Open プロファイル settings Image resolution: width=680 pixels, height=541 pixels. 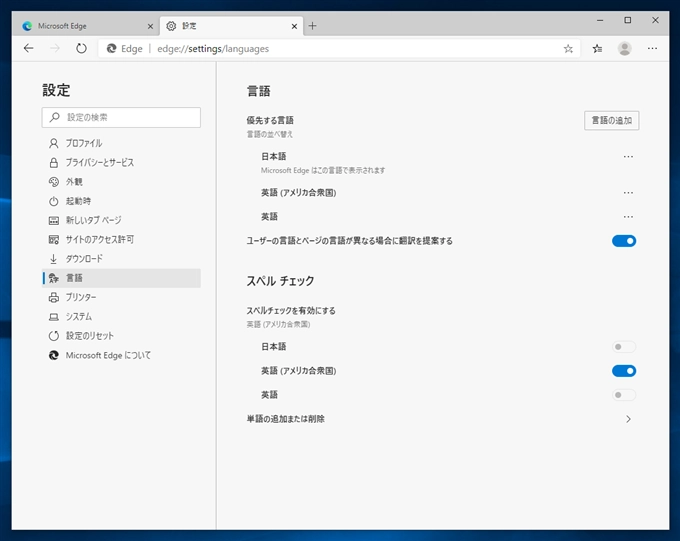[121, 143]
